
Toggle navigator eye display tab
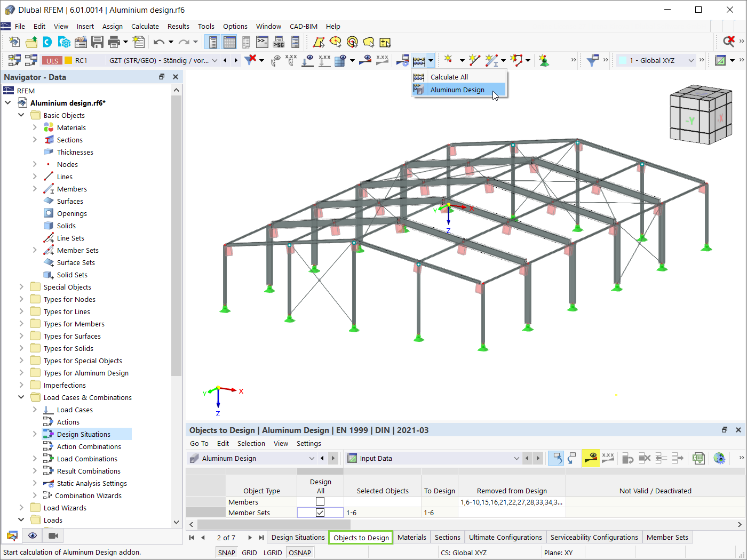(x=33, y=535)
